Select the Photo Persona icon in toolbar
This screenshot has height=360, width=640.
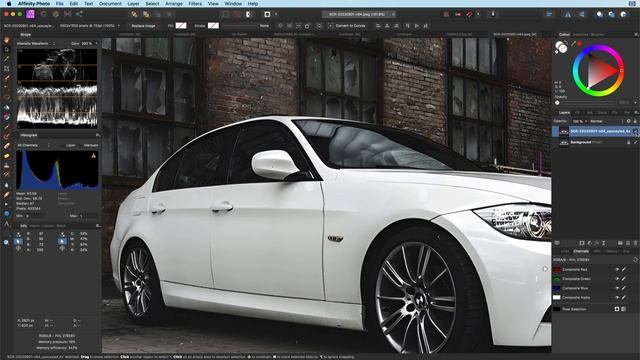point(30,14)
